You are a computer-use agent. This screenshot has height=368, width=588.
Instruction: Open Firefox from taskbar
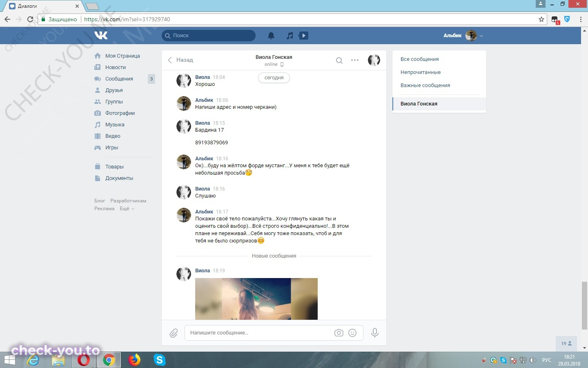click(x=134, y=360)
